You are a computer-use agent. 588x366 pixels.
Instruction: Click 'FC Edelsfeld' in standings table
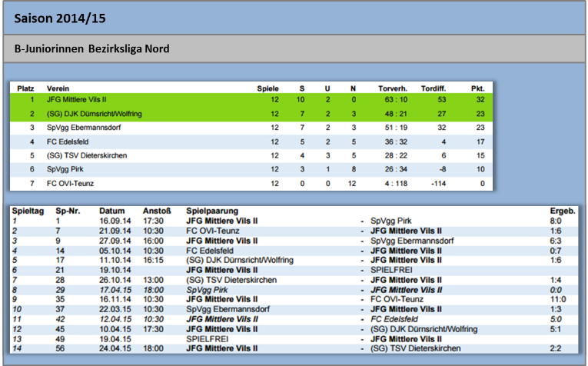point(68,141)
